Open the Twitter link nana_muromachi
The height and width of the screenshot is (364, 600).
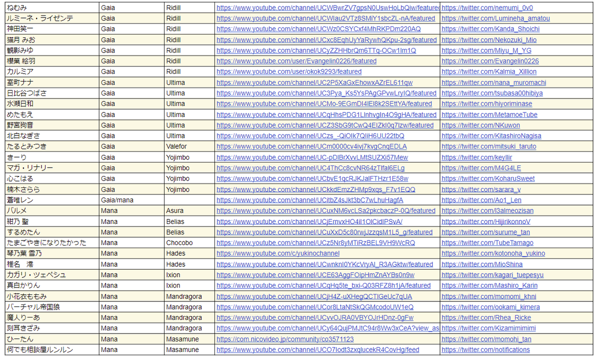[x=494, y=82]
